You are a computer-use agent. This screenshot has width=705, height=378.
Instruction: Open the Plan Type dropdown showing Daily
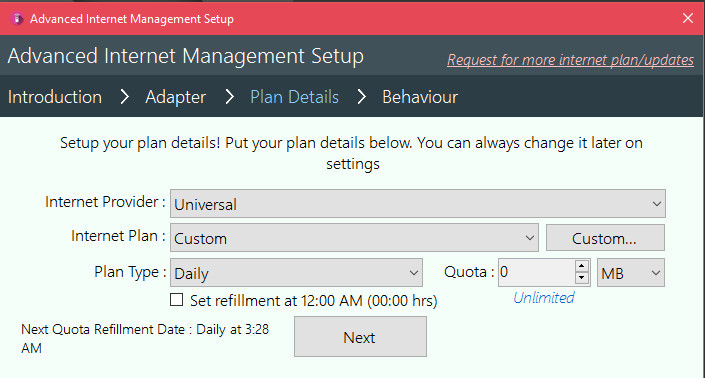[x=296, y=272]
